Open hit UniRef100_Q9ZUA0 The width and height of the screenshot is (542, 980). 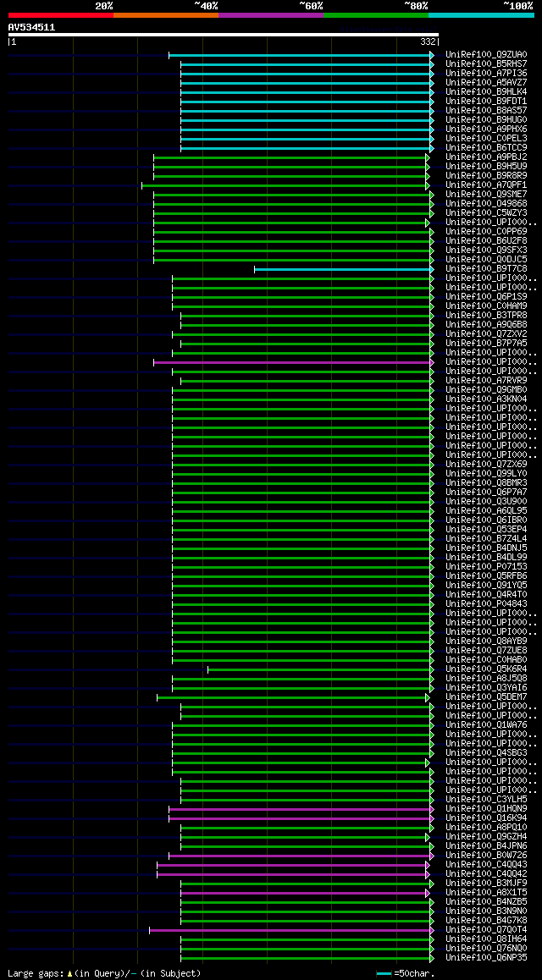tap(486, 55)
